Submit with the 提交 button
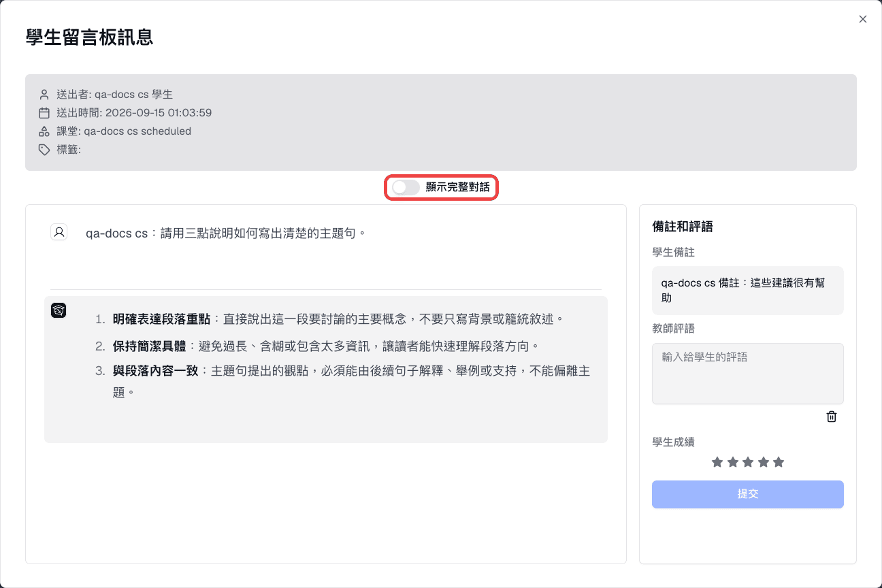This screenshot has width=882, height=588. click(748, 494)
